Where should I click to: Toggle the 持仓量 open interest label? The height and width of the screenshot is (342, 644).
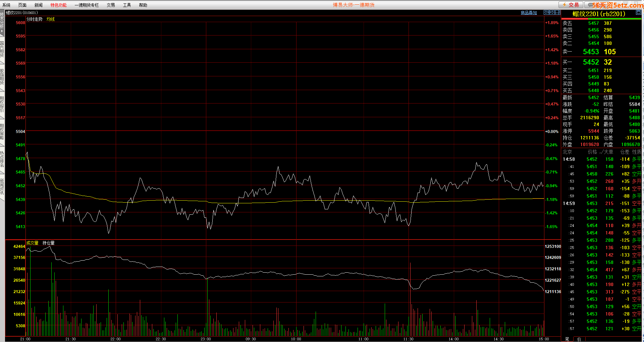point(48,243)
